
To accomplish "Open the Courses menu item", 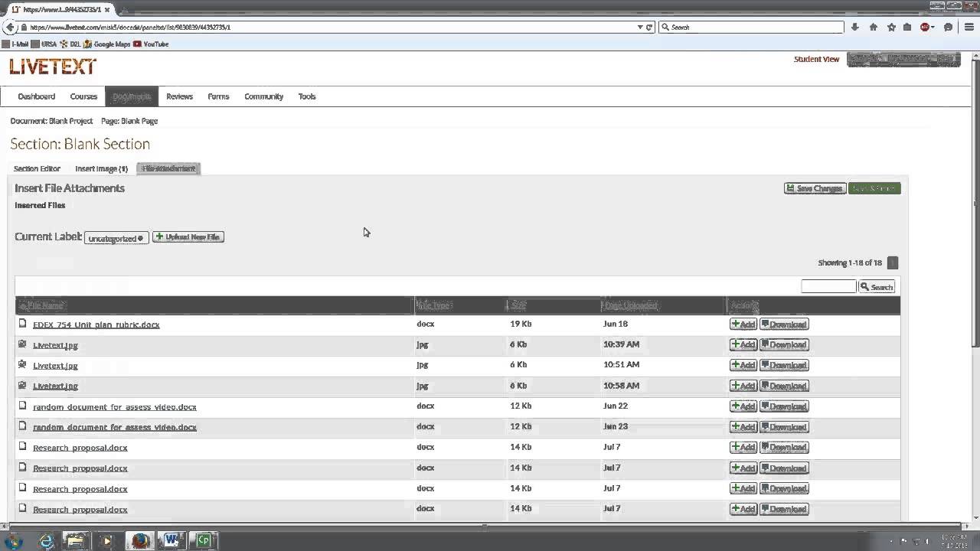I will click(83, 96).
